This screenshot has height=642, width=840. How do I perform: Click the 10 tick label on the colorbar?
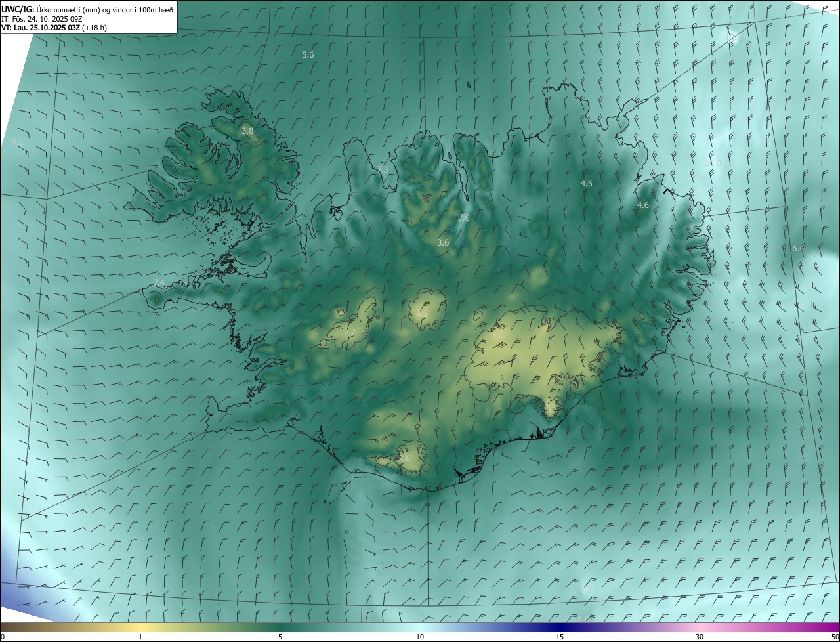[420, 637]
